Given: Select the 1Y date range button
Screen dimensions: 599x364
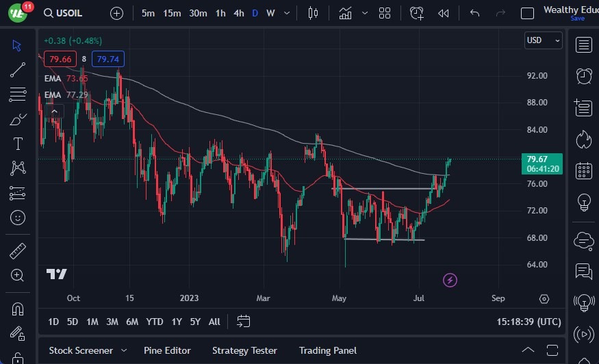Looking at the screenshot, I should (x=177, y=322).
